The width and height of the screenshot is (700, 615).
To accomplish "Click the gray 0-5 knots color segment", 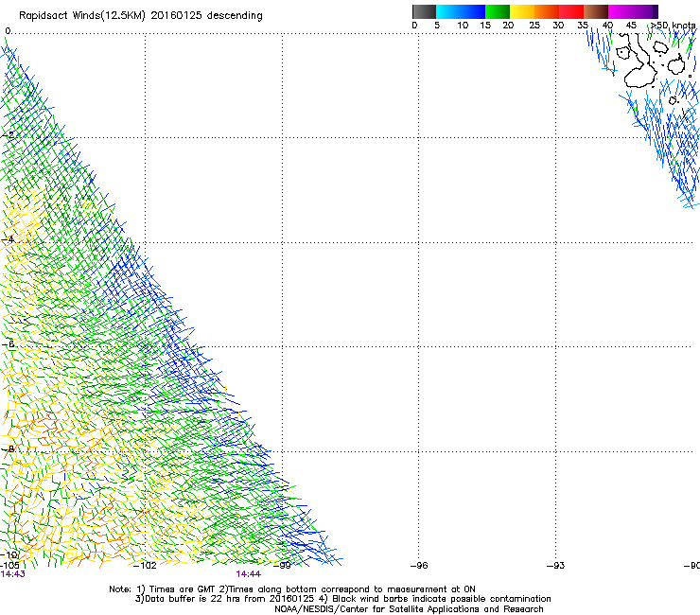I will pos(424,11).
